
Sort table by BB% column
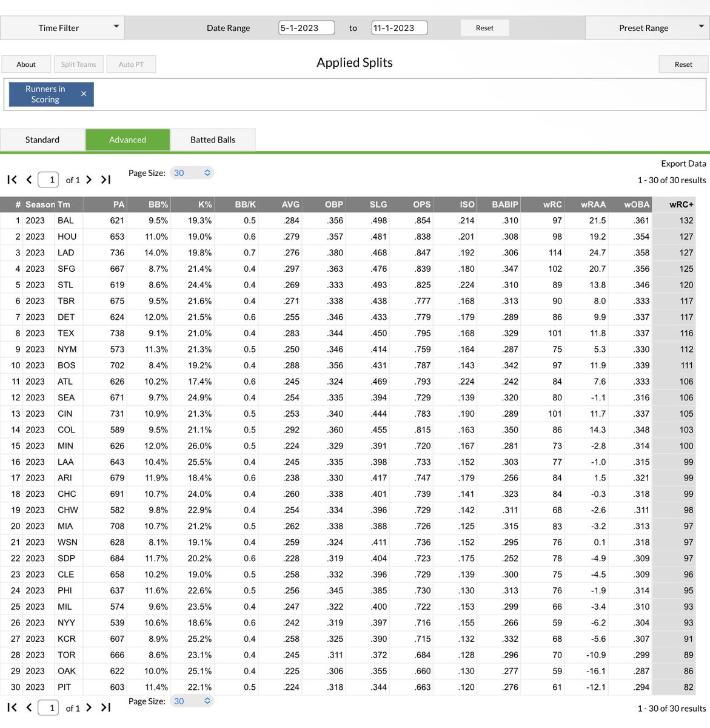click(x=149, y=204)
